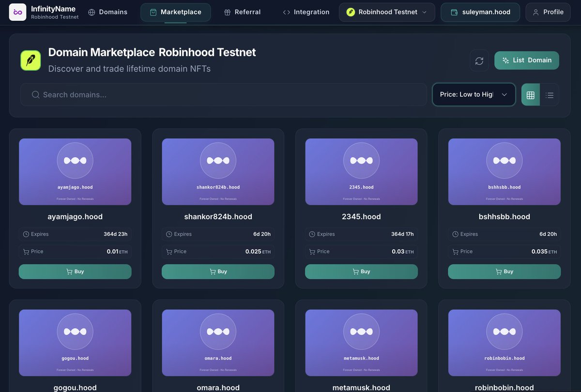Click the clock icon in bshhsbb.hood Expires row

pyautogui.click(x=456, y=234)
